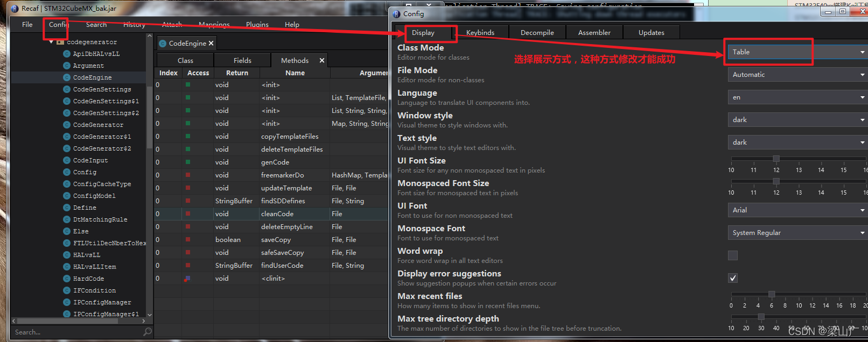Click the search magnifier icon in the file tree
This screenshot has width=868, height=342.
click(148, 332)
